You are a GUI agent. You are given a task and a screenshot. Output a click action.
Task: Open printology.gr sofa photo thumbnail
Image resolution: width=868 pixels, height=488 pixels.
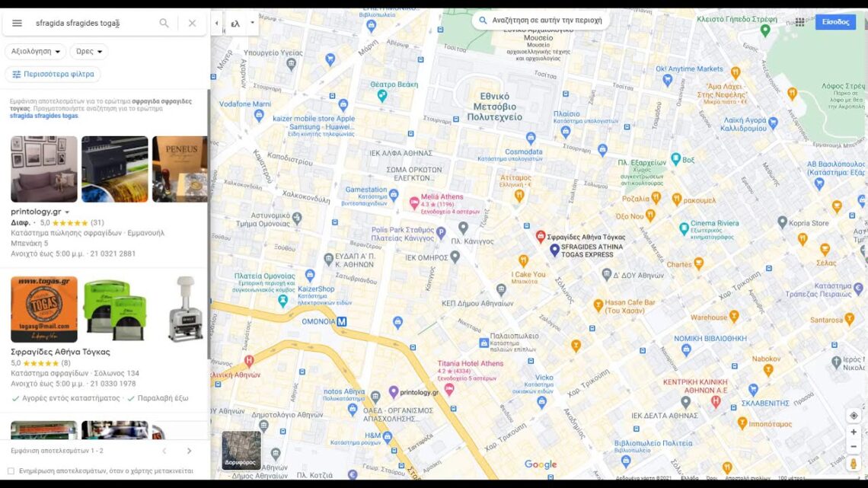(44, 169)
